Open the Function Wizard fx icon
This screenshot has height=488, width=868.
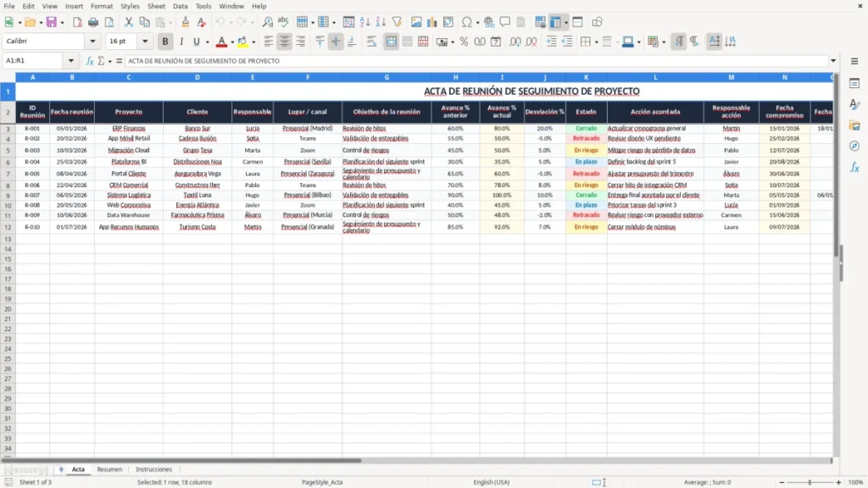(90, 61)
